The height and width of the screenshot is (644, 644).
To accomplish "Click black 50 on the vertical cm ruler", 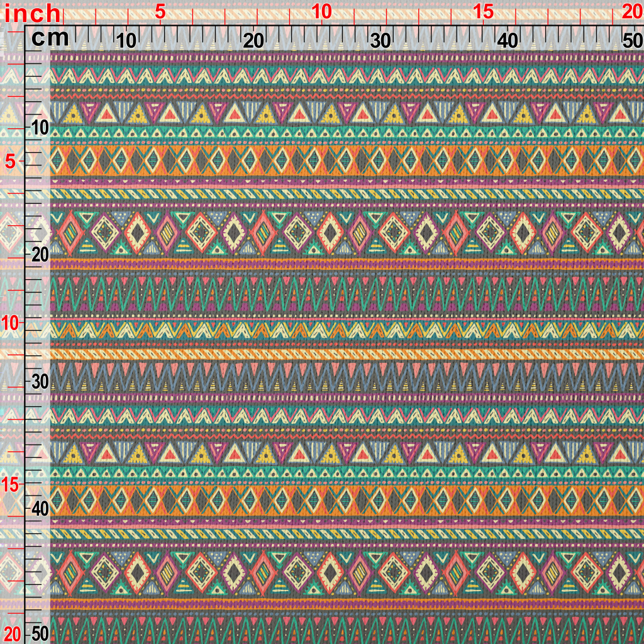I will [40, 634].
